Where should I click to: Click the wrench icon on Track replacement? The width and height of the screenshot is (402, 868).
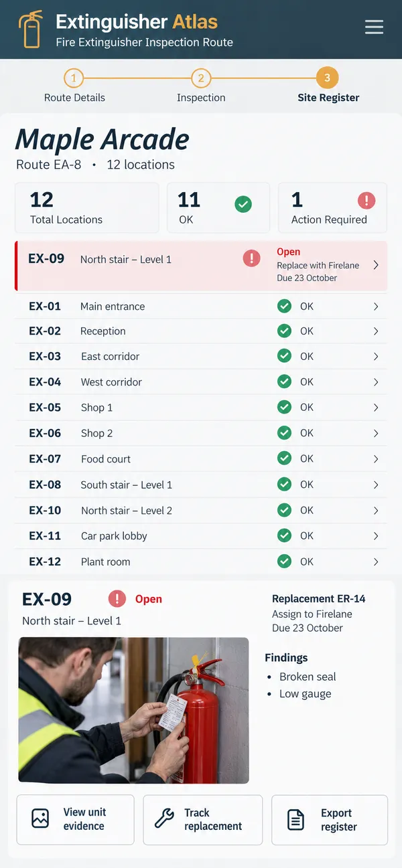164,818
